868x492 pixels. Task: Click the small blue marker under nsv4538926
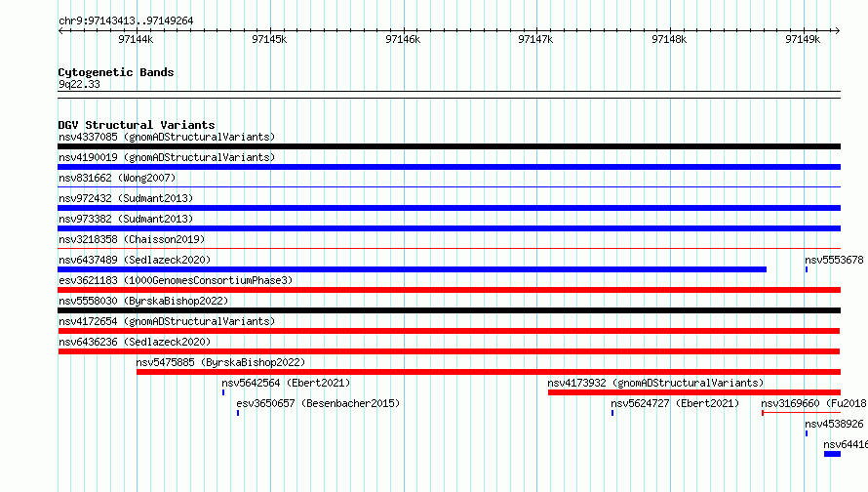pyautogui.click(x=807, y=433)
